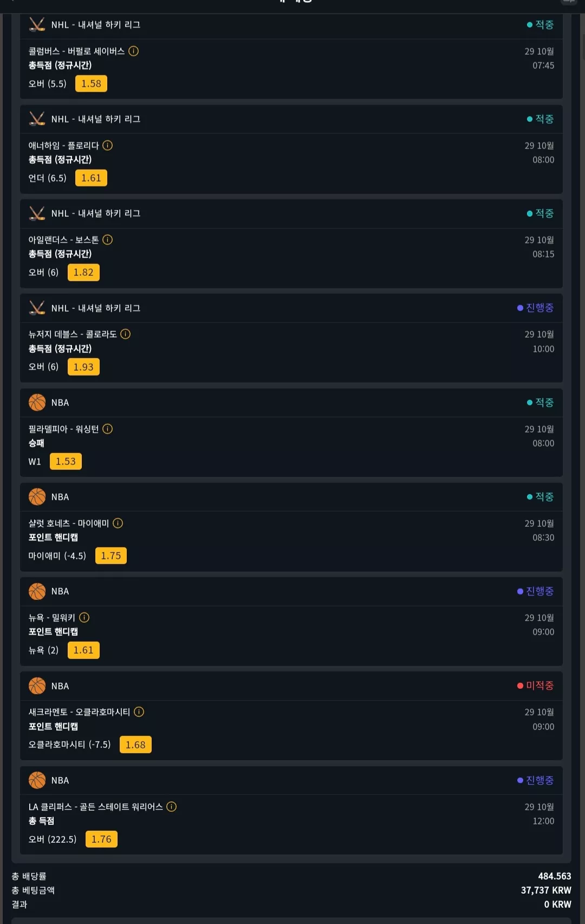Select the 1.58 odds badge for 오버 (5.5)
The width and height of the screenshot is (585, 924).
click(91, 83)
